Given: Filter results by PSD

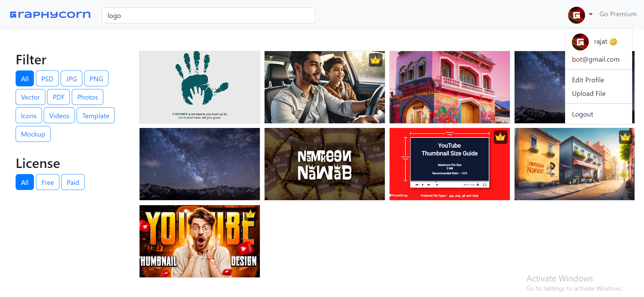Looking at the screenshot, I should point(47,79).
